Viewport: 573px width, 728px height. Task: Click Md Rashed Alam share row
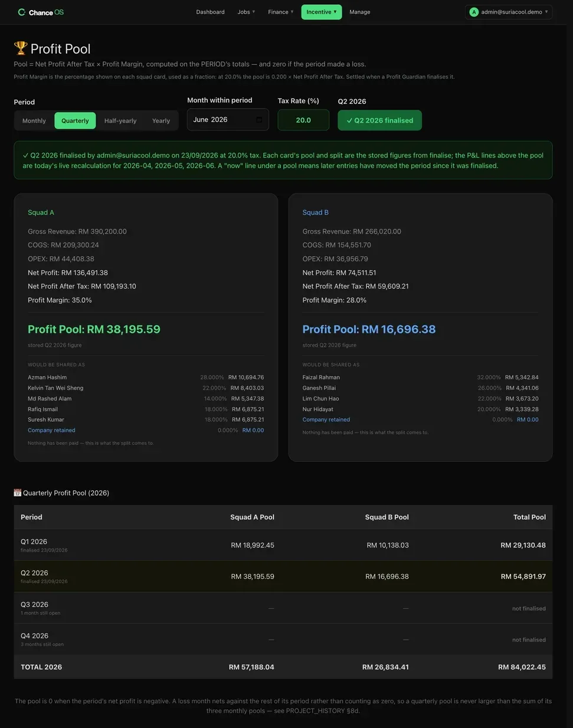coord(146,398)
